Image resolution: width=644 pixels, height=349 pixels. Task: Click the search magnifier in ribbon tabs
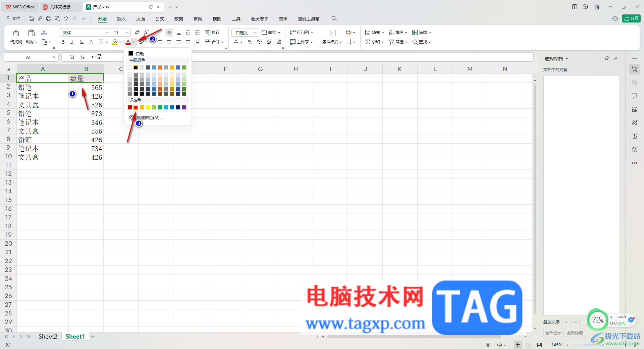[334, 19]
